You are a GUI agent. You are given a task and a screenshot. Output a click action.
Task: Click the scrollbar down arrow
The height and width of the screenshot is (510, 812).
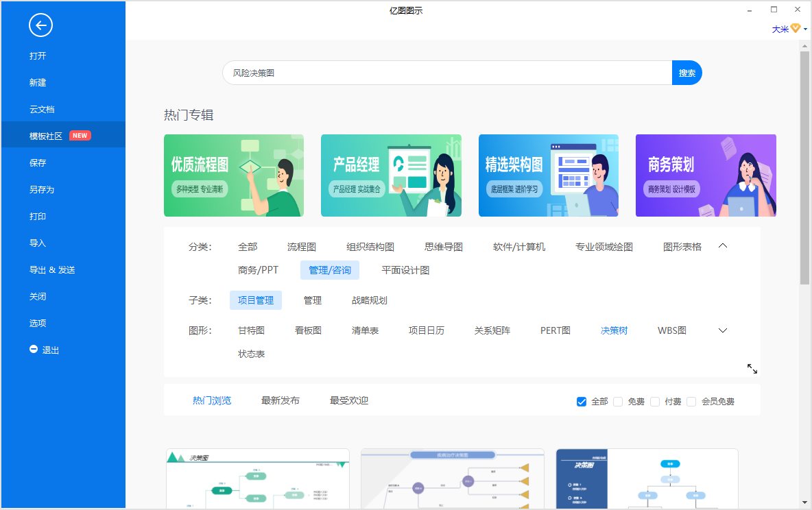804,502
